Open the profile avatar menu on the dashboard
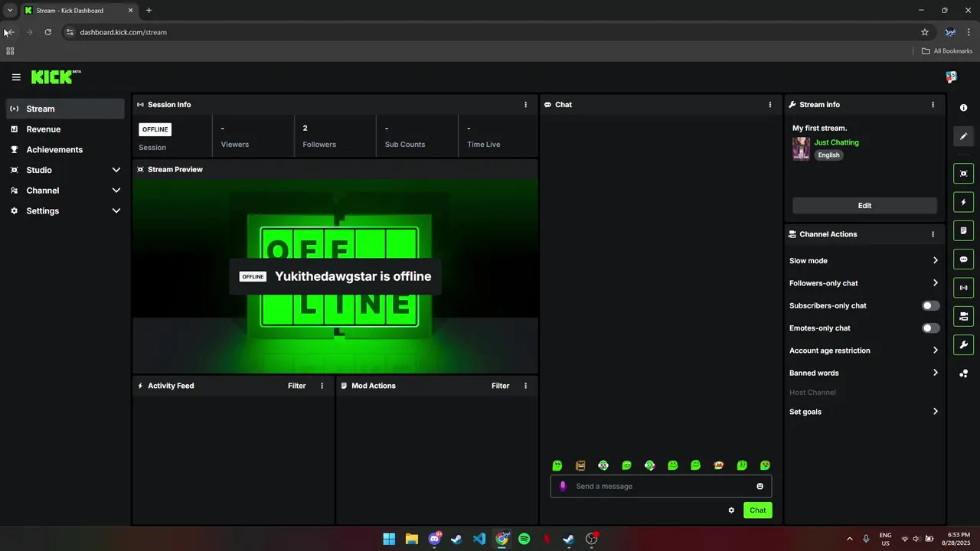 951,77
